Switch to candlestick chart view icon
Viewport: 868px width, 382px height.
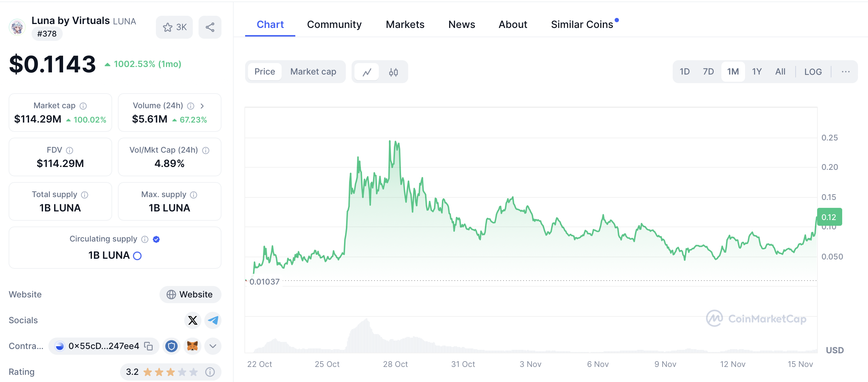coord(393,72)
